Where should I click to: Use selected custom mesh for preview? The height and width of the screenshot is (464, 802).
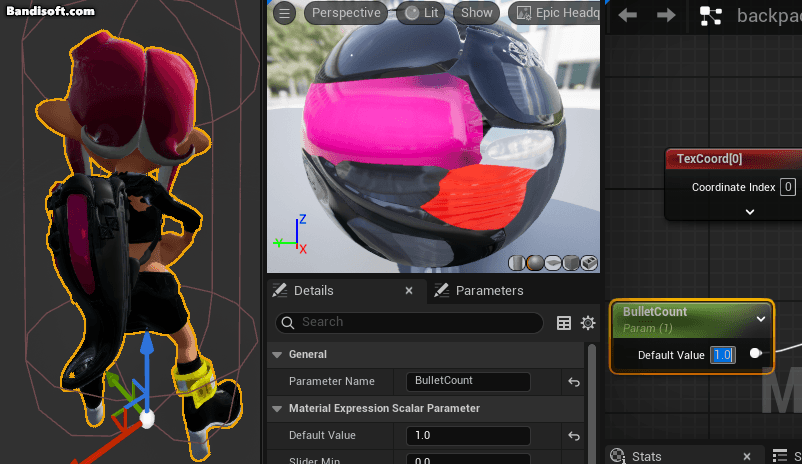coord(589,263)
